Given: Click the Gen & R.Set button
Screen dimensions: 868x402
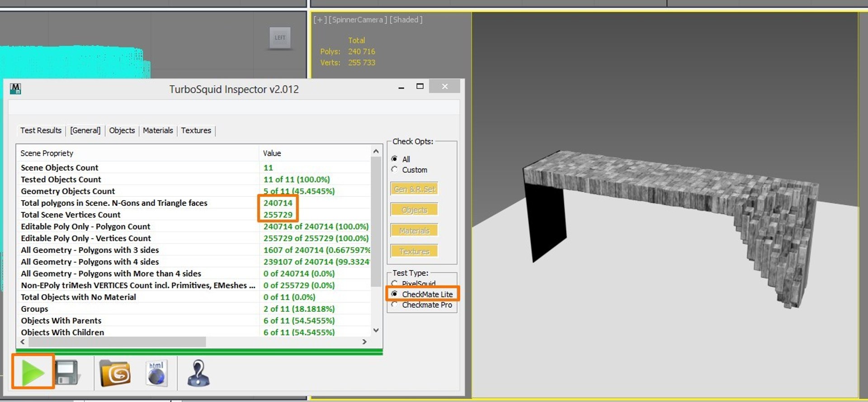Looking at the screenshot, I should coord(414,189).
